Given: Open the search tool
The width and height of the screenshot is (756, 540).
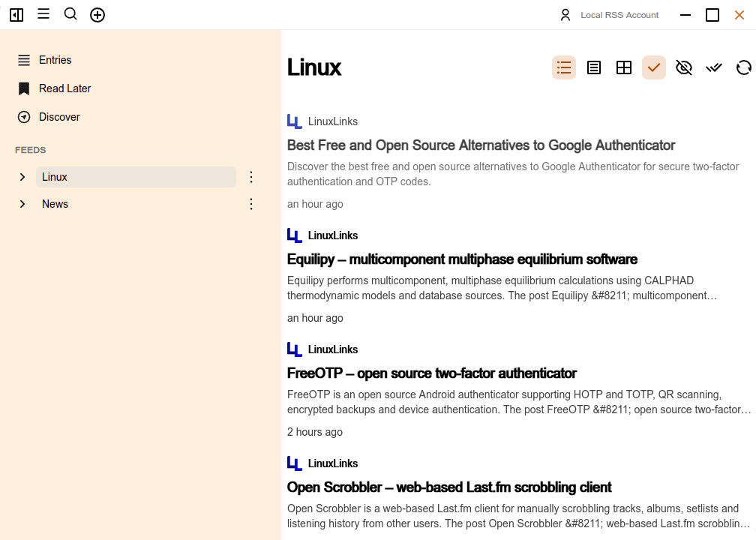Looking at the screenshot, I should tap(70, 14).
